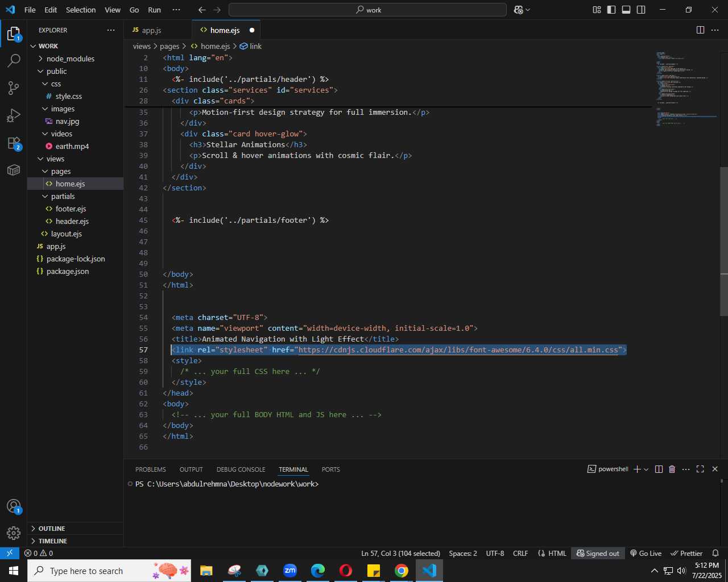
Task: Open the Source Control view icon
Action: click(x=14, y=88)
